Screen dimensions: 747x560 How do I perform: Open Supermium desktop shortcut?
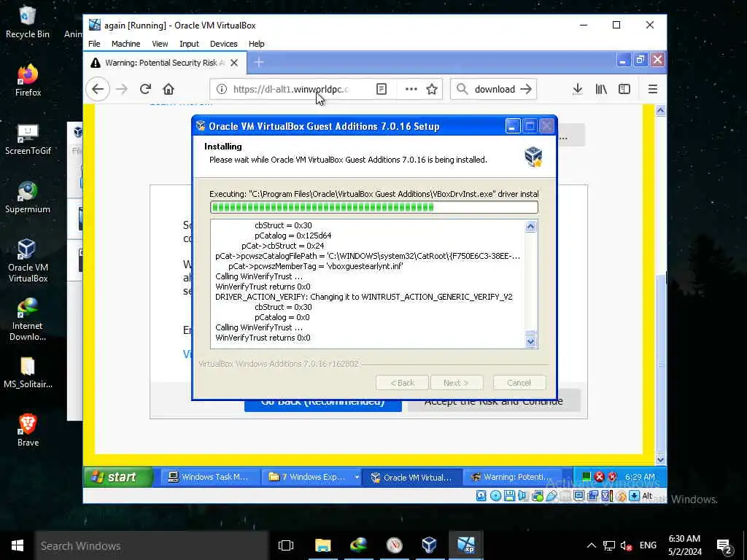[x=28, y=198]
